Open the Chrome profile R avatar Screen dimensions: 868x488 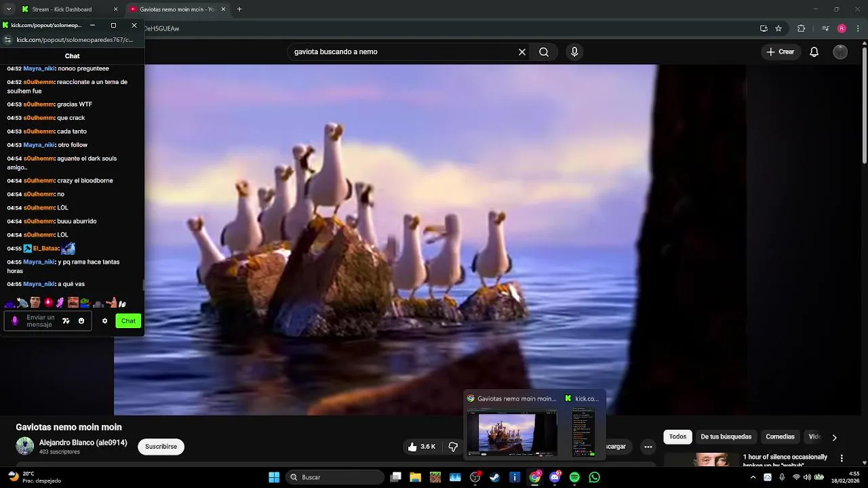click(842, 28)
